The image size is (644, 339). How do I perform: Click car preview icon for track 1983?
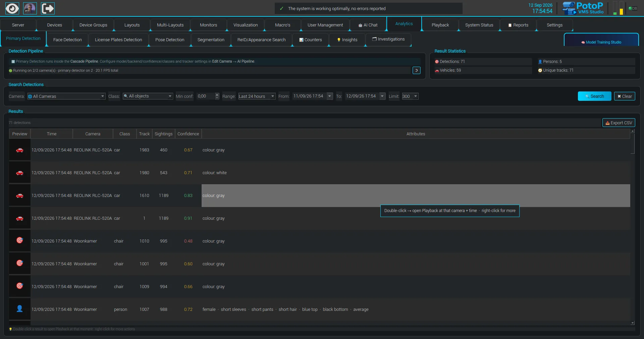tap(20, 150)
